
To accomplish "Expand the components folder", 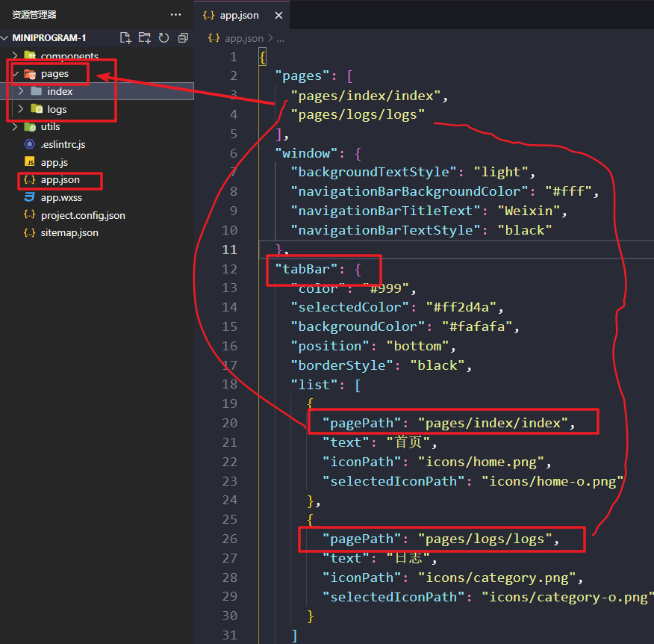I will (x=15, y=55).
